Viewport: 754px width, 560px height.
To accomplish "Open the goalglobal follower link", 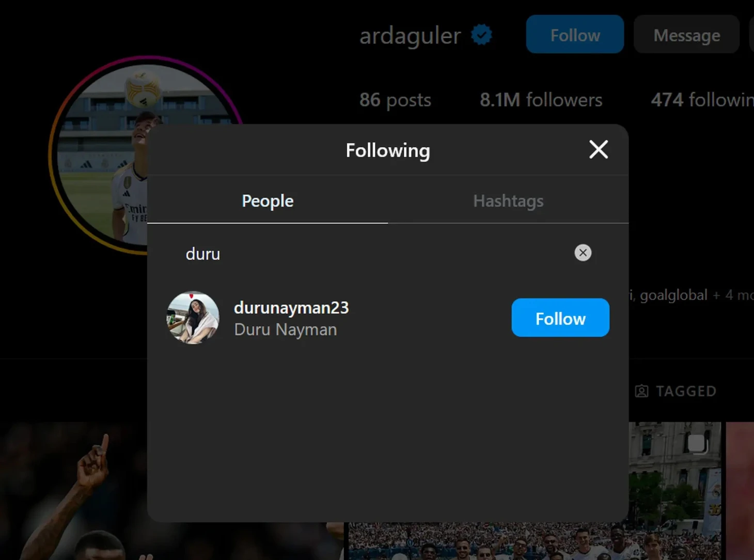I will pos(673,295).
